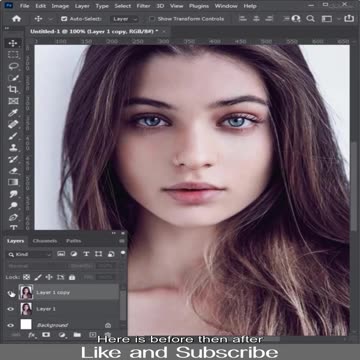Click Align horizontal centers icon
Viewport: 360px width, 360px height.
[256, 19]
